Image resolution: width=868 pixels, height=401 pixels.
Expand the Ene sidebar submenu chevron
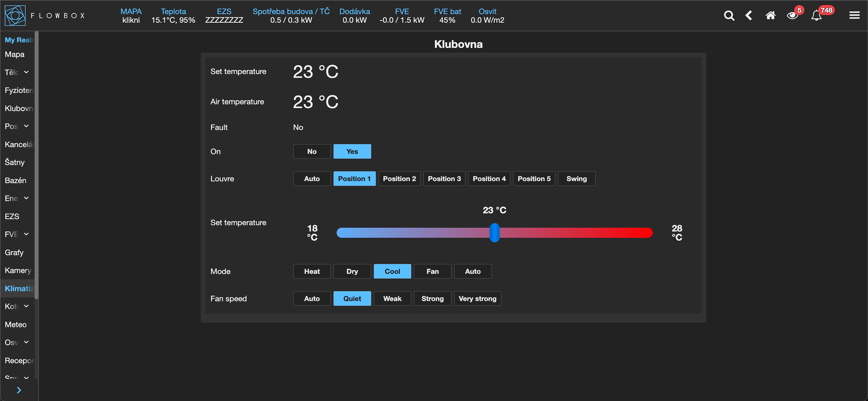pyautogui.click(x=26, y=198)
